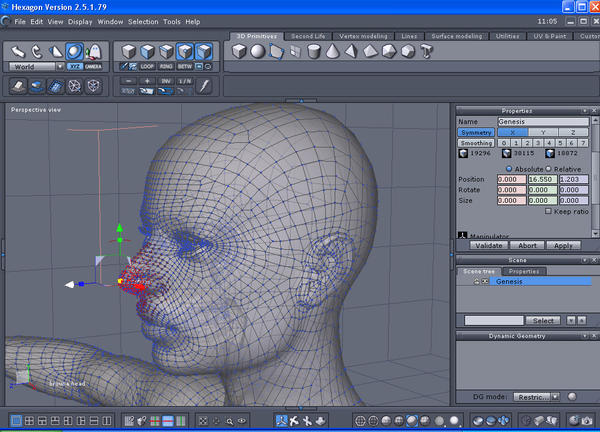Screen dimensions: 600x432
Task: Click the 3D text primitive icon
Action: (x=427, y=51)
